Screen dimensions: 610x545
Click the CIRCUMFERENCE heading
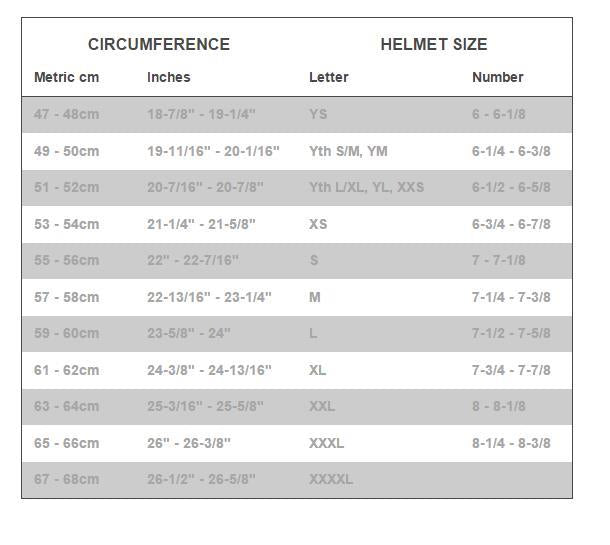click(x=158, y=44)
